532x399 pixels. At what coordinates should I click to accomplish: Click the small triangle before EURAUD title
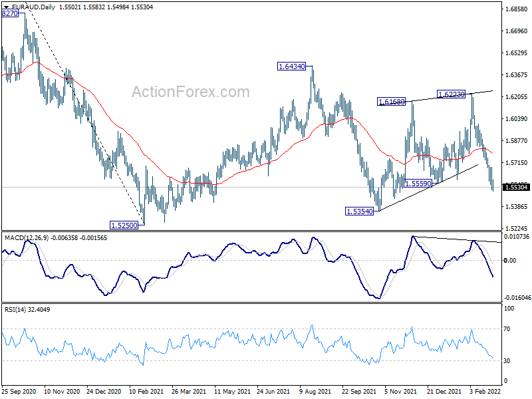6,7
